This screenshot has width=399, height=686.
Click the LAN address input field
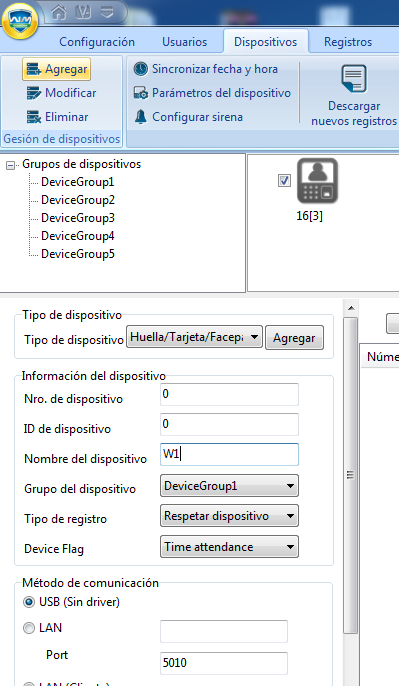point(224,631)
